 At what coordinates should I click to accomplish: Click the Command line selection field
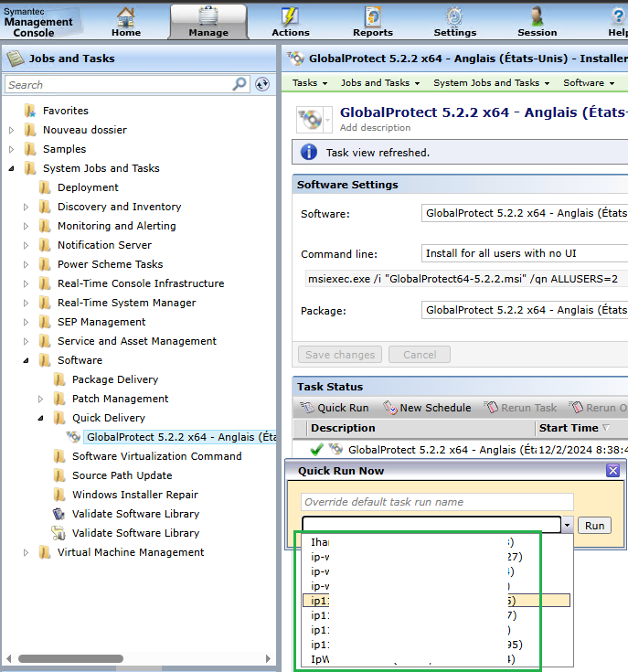[x=525, y=253]
